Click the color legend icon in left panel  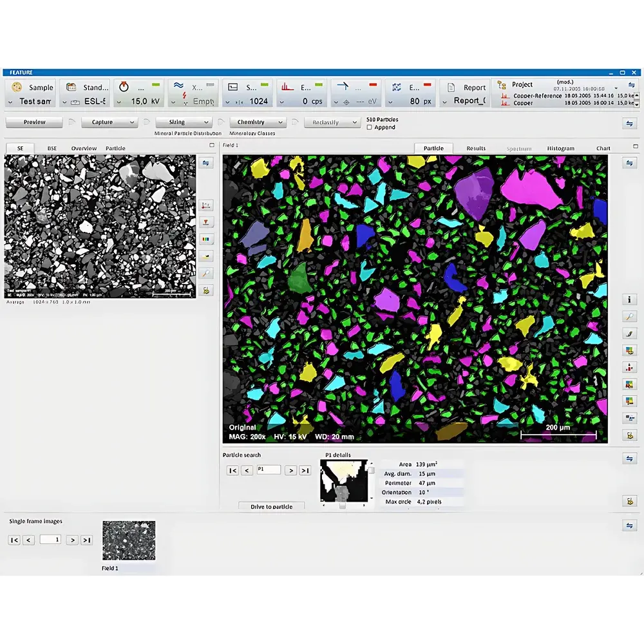click(x=206, y=239)
